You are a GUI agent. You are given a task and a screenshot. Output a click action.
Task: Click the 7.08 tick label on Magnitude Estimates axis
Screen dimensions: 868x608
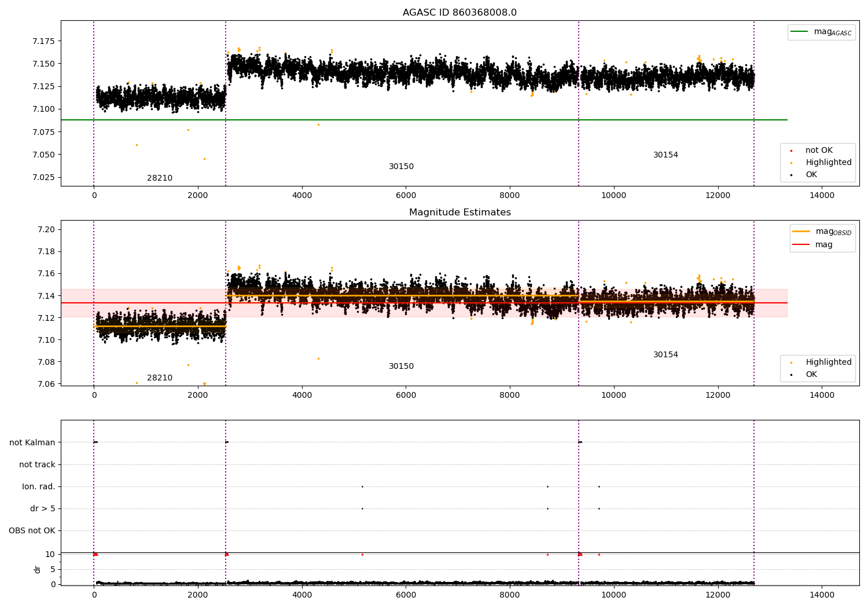coord(46,362)
